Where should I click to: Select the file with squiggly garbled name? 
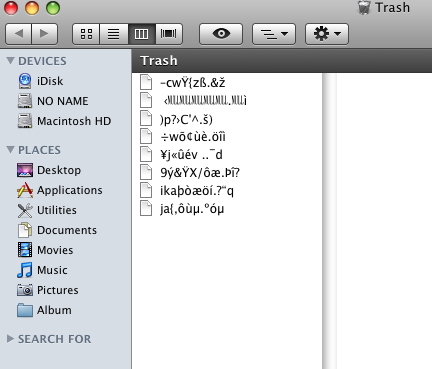(x=205, y=100)
